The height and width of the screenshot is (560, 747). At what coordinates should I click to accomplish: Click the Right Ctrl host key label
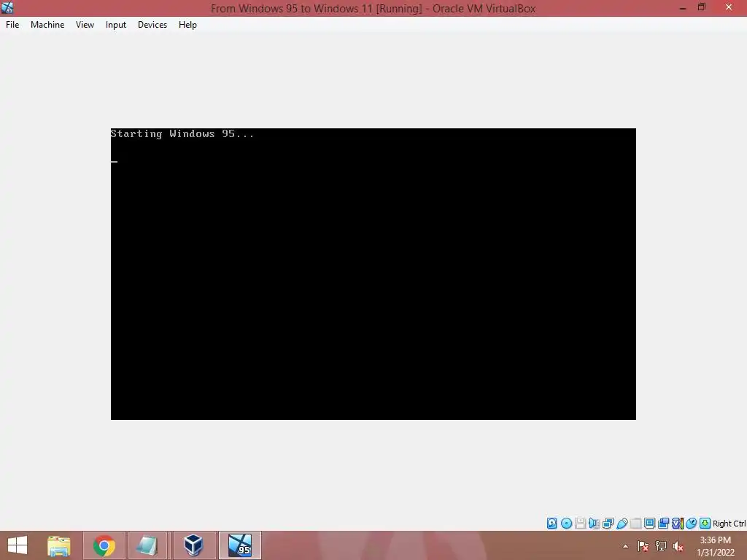pos(729,524)
